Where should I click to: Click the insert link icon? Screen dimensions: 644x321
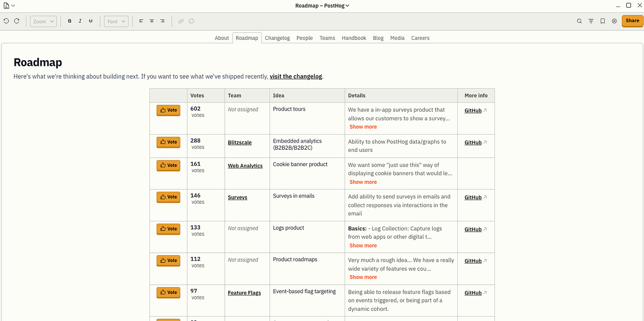[x=181, y=21]
